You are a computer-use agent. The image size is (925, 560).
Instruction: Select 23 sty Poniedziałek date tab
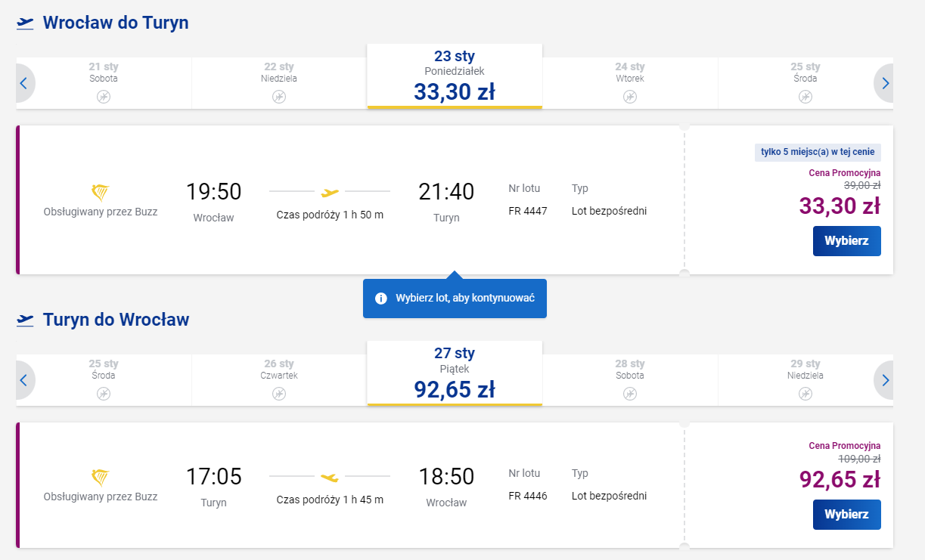pos(455,76)
